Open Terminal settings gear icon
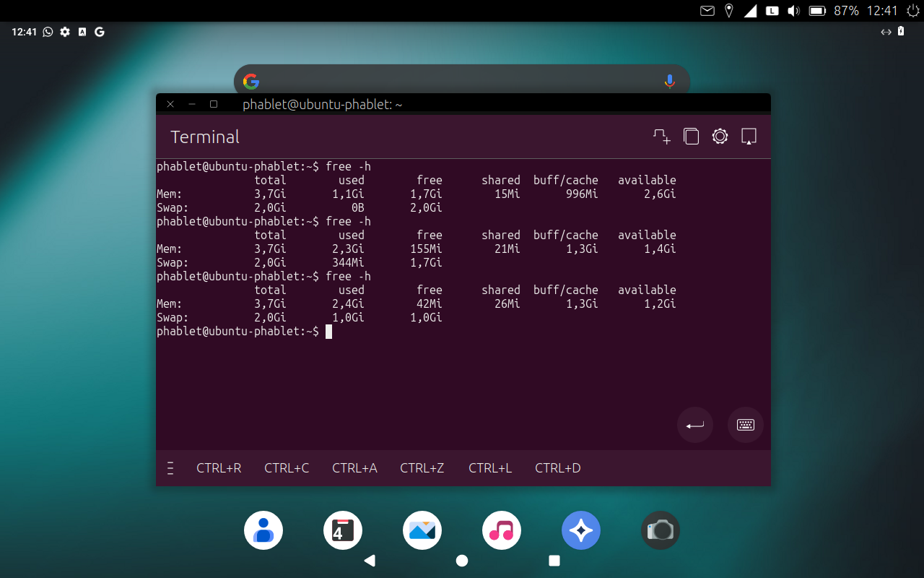The height and width of the screenshot is (578, 924). pyautogui.click(x=720, y=137)
